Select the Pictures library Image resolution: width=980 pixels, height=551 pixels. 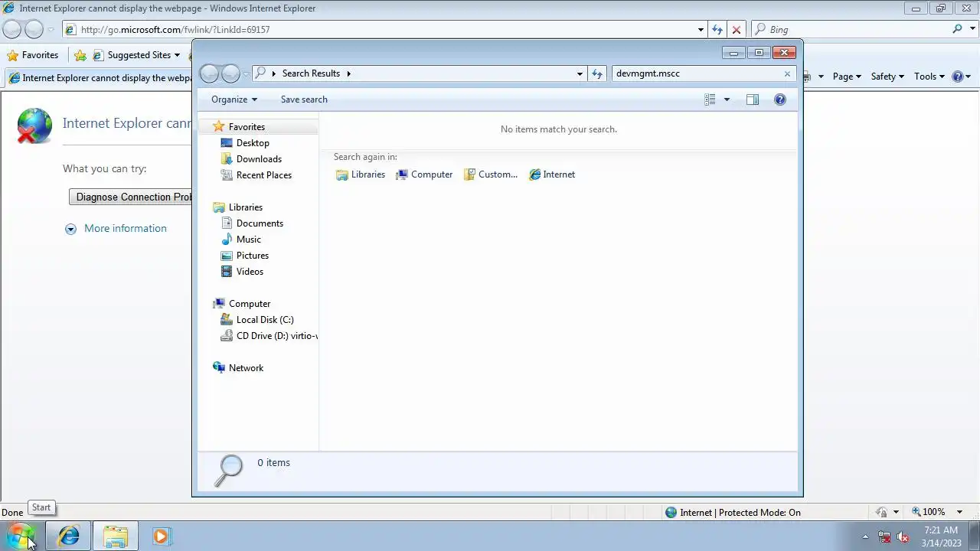click(x=252, y=256)
